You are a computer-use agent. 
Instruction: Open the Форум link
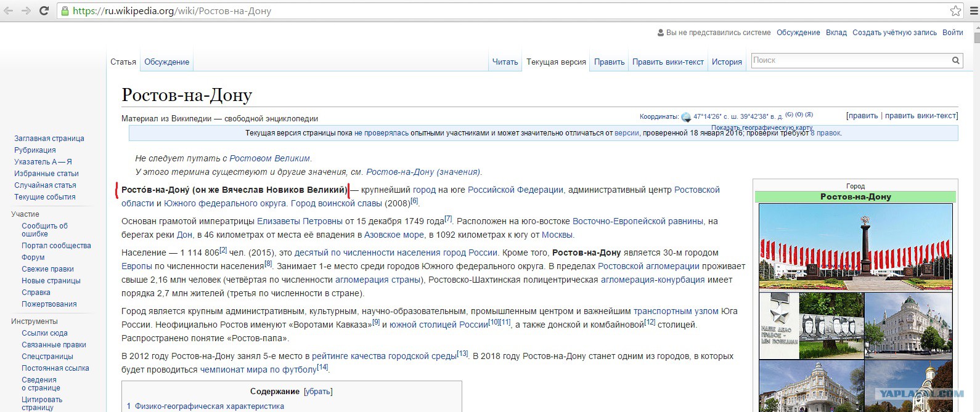(33, 257)
